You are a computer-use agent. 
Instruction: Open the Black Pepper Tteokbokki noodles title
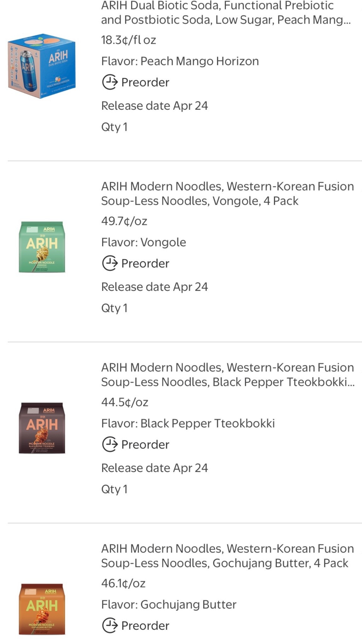(x=228, y=375)
